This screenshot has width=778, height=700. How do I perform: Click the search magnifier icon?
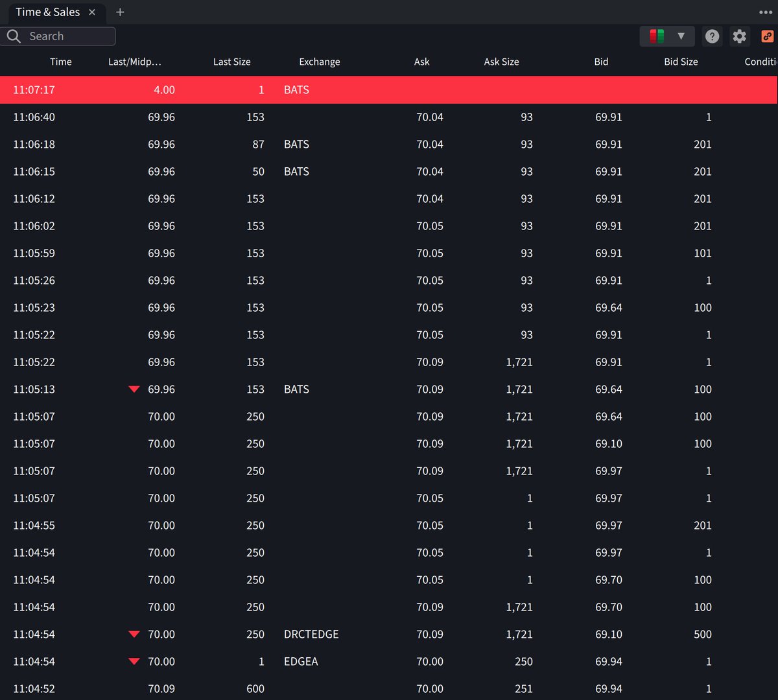point(14,36)
